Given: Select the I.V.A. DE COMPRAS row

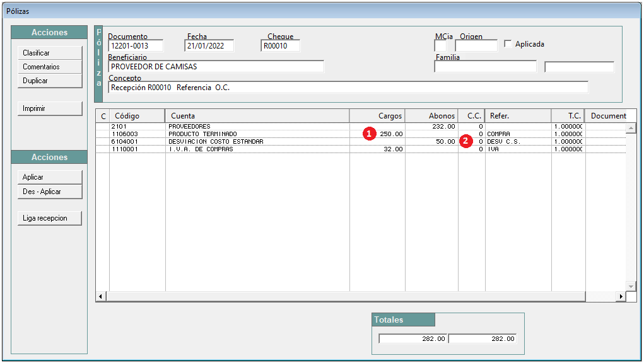Looking at the screenshot, I should tap(361, 149).
